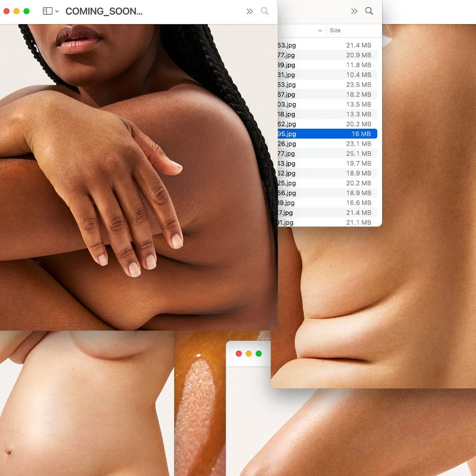Select the file row sized 11.8 MB

pyautogui.click(x=327, y=65)
